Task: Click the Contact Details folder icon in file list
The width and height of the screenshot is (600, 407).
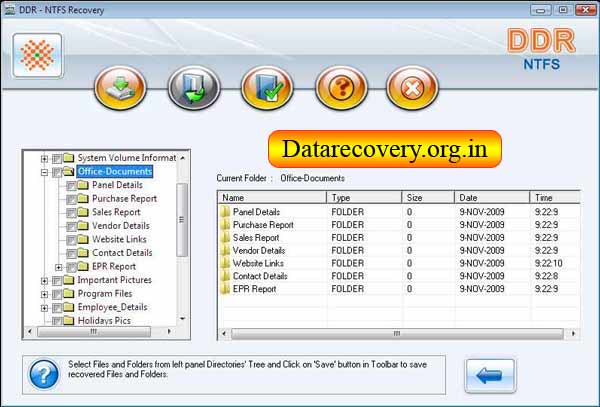Action: click(x=225, y=276)
